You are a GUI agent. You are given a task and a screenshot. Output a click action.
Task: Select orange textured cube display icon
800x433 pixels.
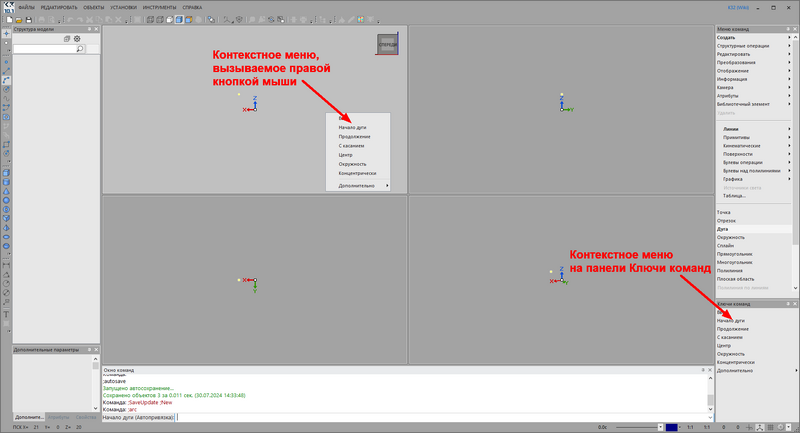click(189, 20)
